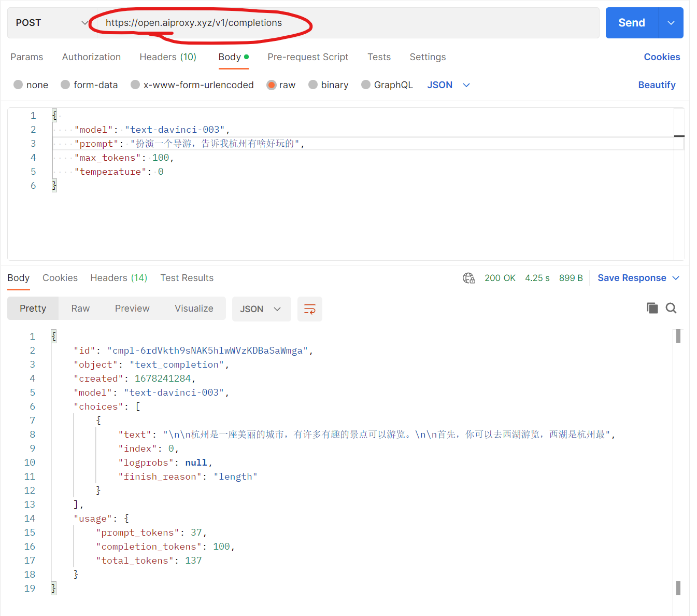The image size is (697, 616).
Task: Copy the response body
Action: [x=652, y=307]
